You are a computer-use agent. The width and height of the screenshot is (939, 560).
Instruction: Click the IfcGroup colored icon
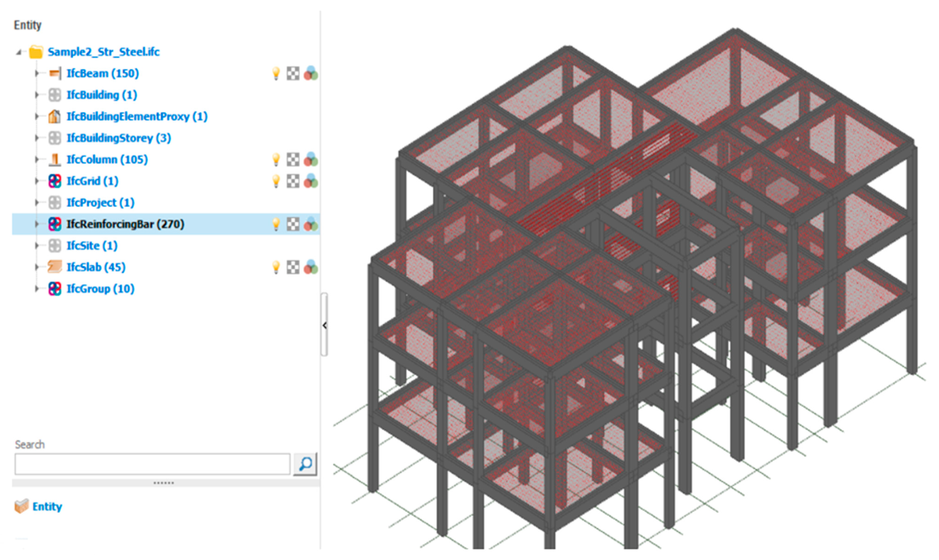pos(55,289)
